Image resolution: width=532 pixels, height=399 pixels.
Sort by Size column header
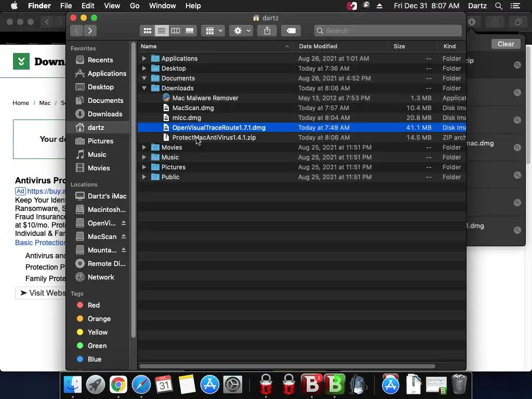[x=412, y=46]
